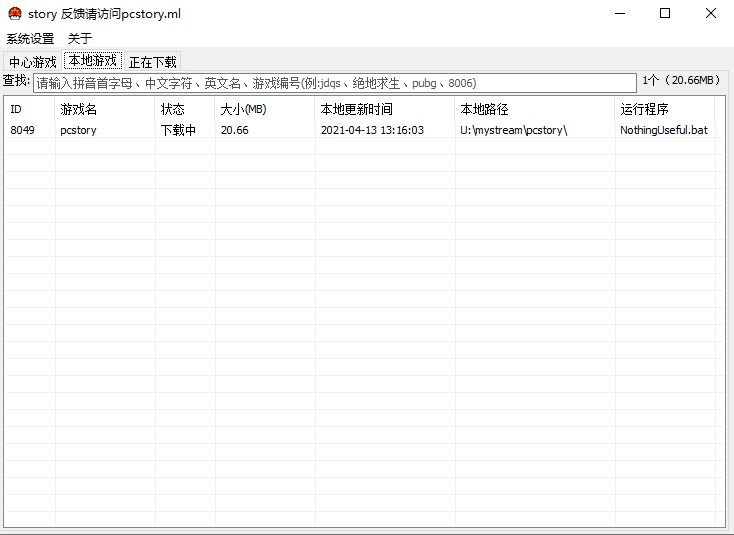
Task: Click the U:\mystream\pcstory\ path cell
Action: point(513,130)
